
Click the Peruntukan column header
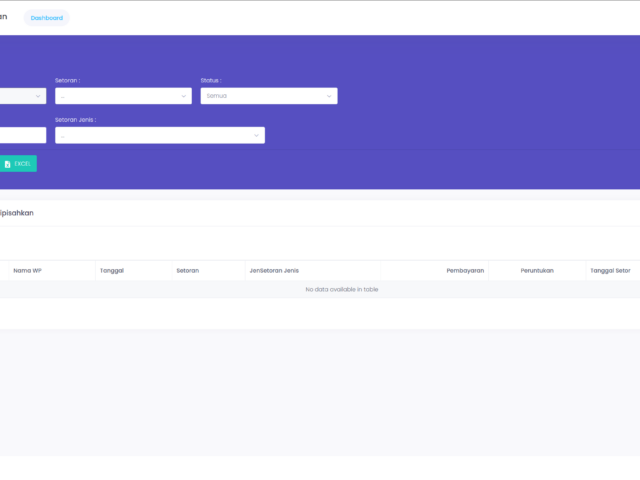click(x=537, y=271)
